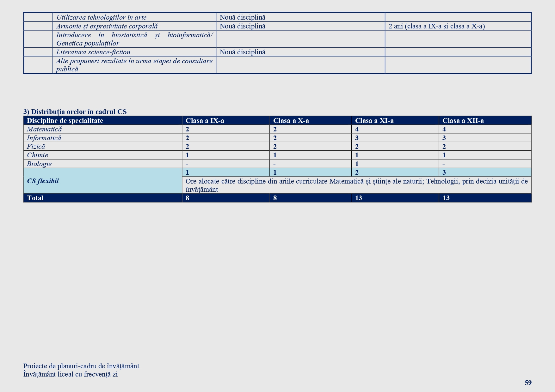Click the 'Literatura science-fiction' entry
The width and height of the screenshot is (555, 392).
[x=93, y=52]
